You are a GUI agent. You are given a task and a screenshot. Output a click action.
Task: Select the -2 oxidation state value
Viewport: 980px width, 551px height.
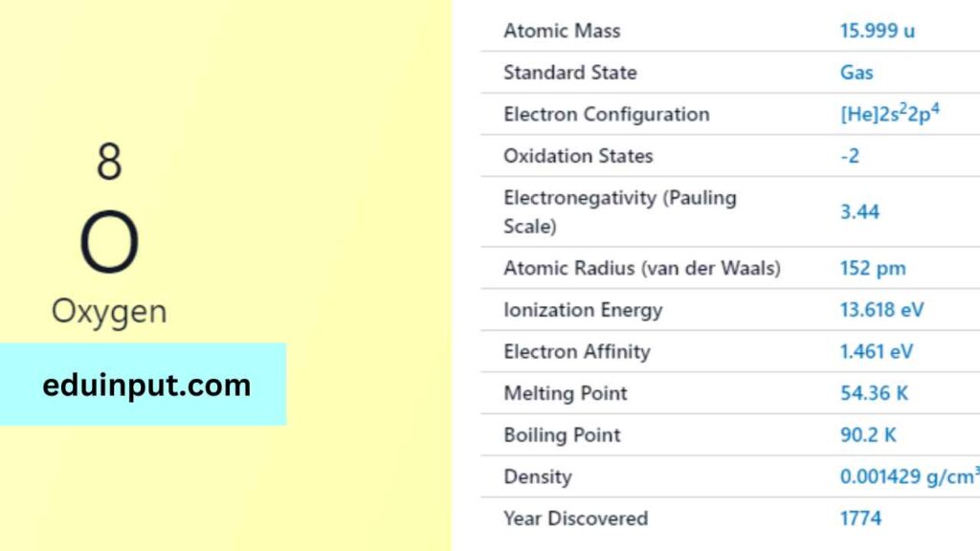pos(850,156)
